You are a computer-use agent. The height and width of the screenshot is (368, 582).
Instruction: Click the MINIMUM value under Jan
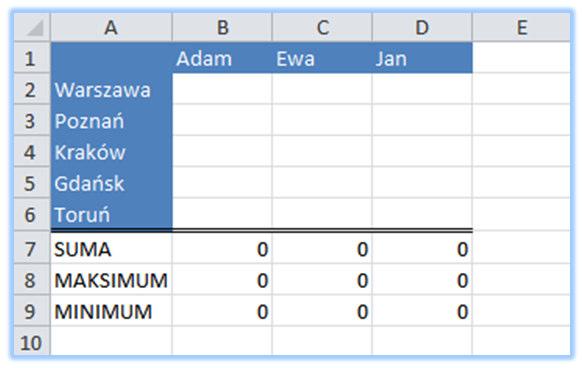(x=422, y=311)
